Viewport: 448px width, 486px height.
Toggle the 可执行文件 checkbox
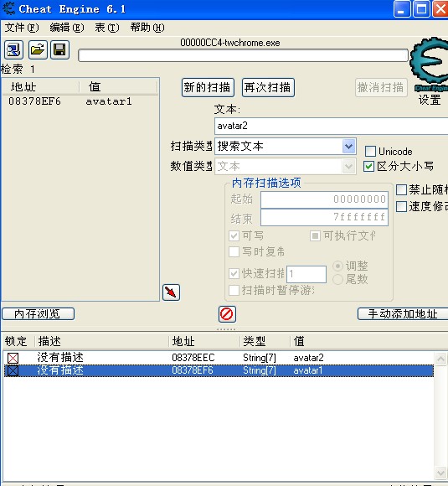point(315,235)
